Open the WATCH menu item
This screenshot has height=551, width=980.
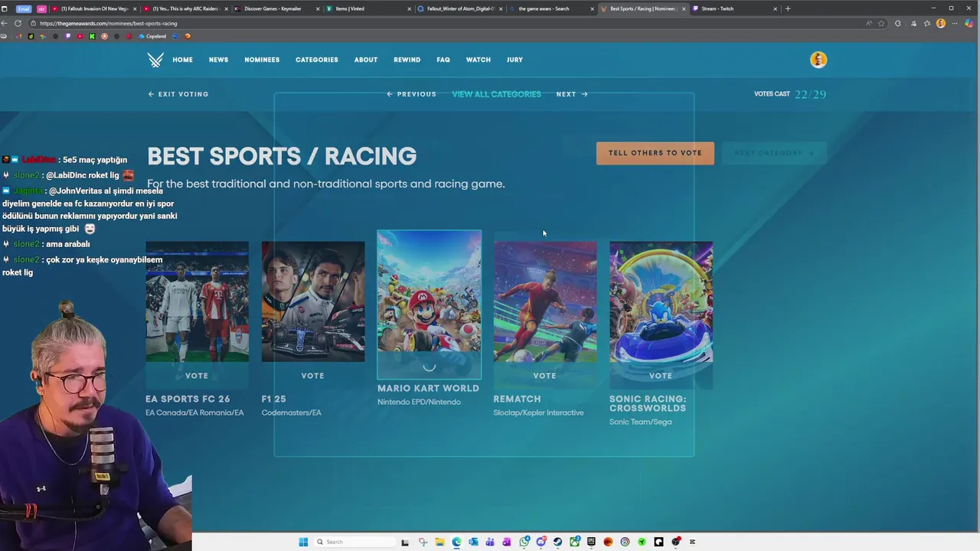[x=479, y=60]
